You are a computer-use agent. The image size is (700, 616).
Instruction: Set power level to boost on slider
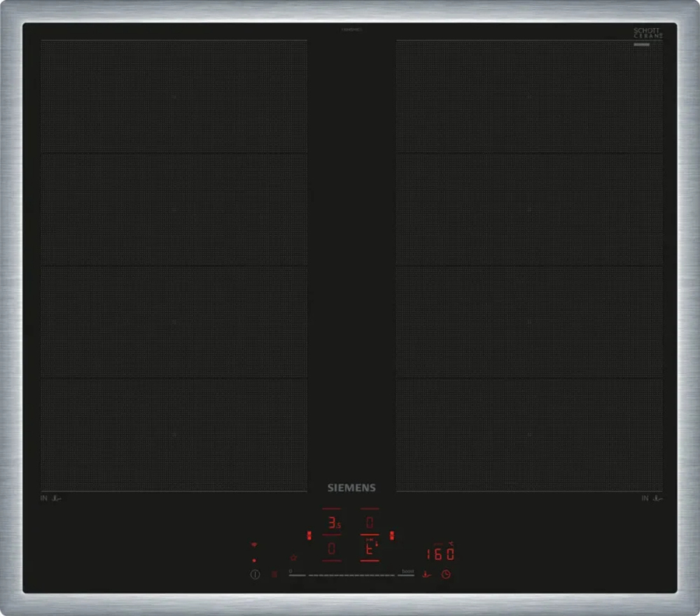(407, 573)
